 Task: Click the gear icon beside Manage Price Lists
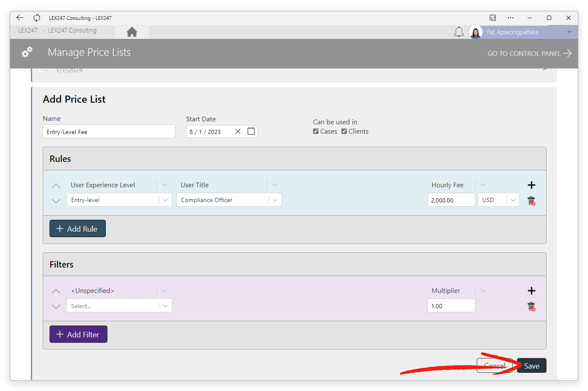click(x=27, y=52)
